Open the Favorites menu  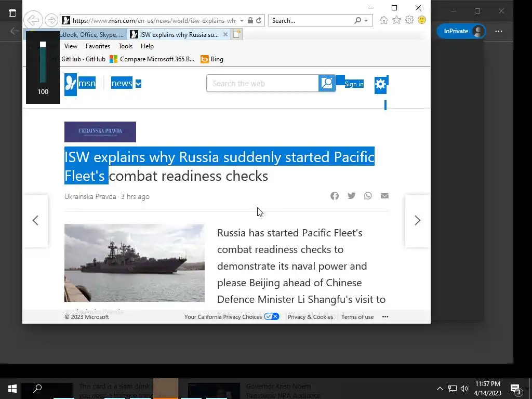tap(98, 46)
